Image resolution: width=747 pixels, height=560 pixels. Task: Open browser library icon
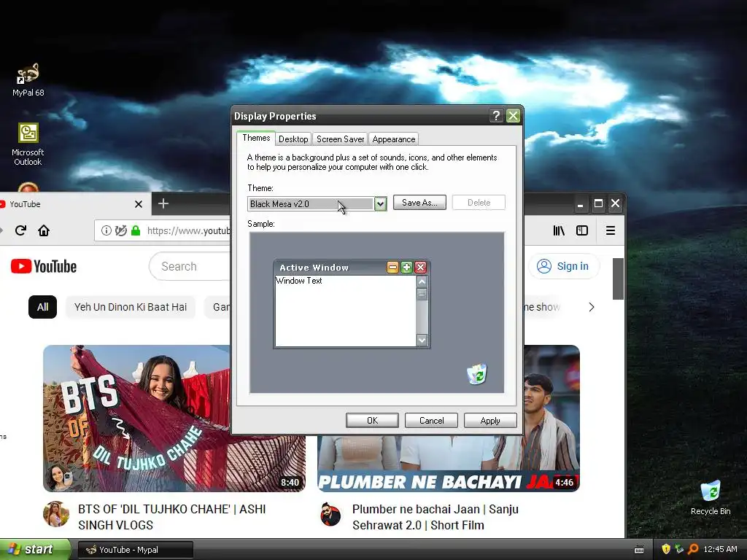(559, 230)
